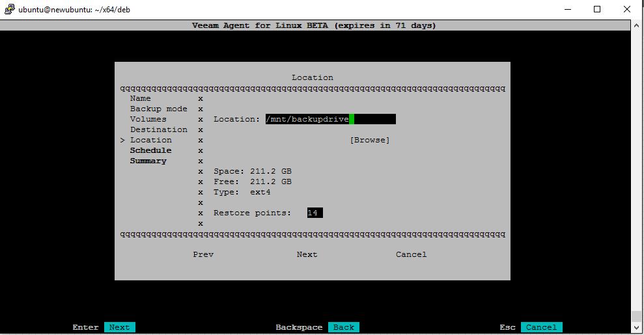Click the scrollbar up arrow
Image resolution: width=644 pixels, height=335 pixels.
[637, 25]
